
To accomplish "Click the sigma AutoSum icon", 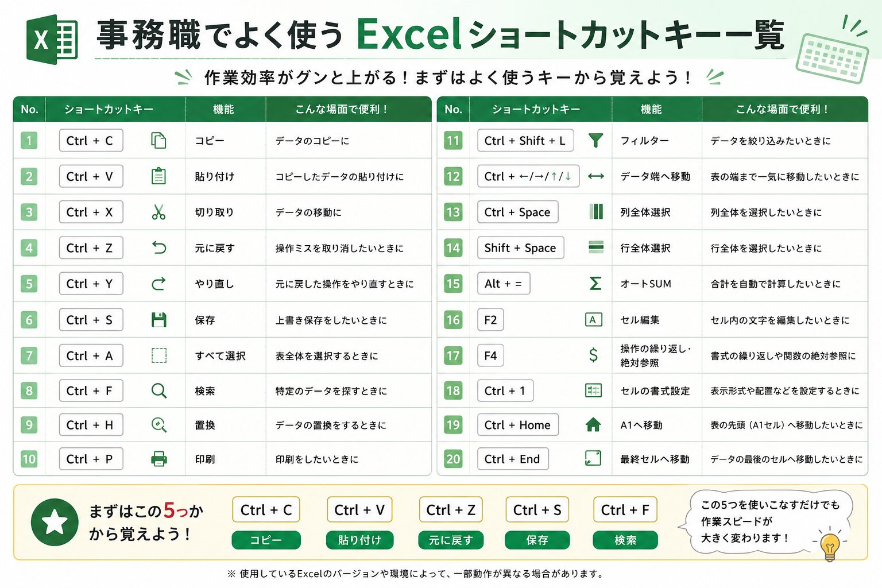I will (596, 283).
